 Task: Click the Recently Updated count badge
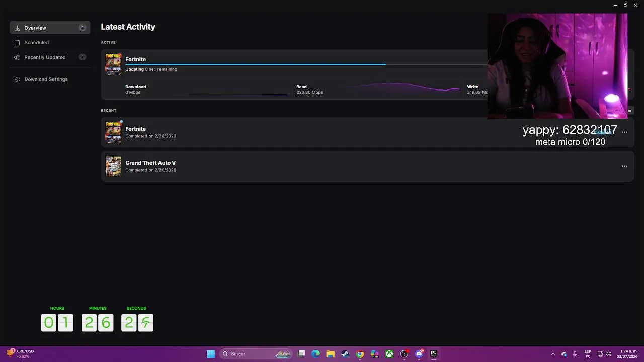[x=82, y=57]
